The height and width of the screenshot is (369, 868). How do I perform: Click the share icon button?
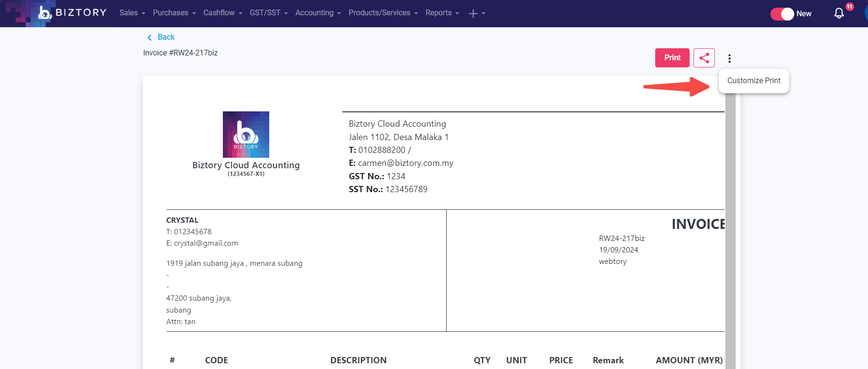pyautogui.click(x=704, y=58)
